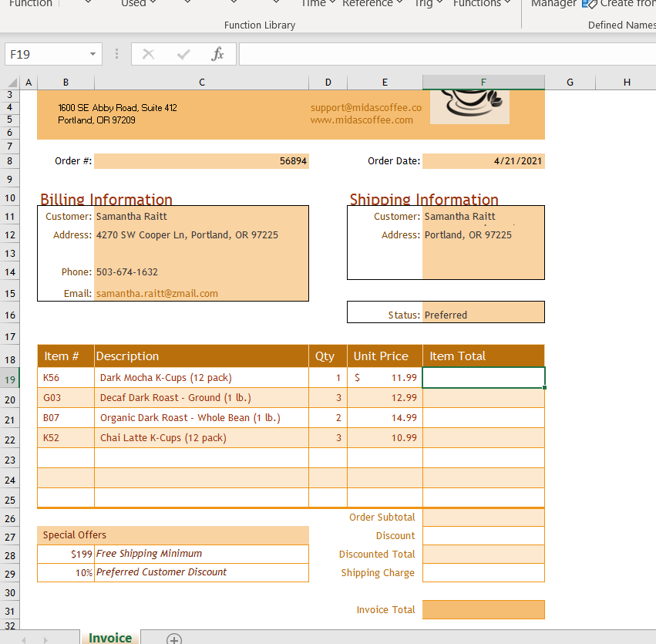Viewport: 656px width, 644px height.
Task: Click the Add Sheet plus icon
Action: 173,638
